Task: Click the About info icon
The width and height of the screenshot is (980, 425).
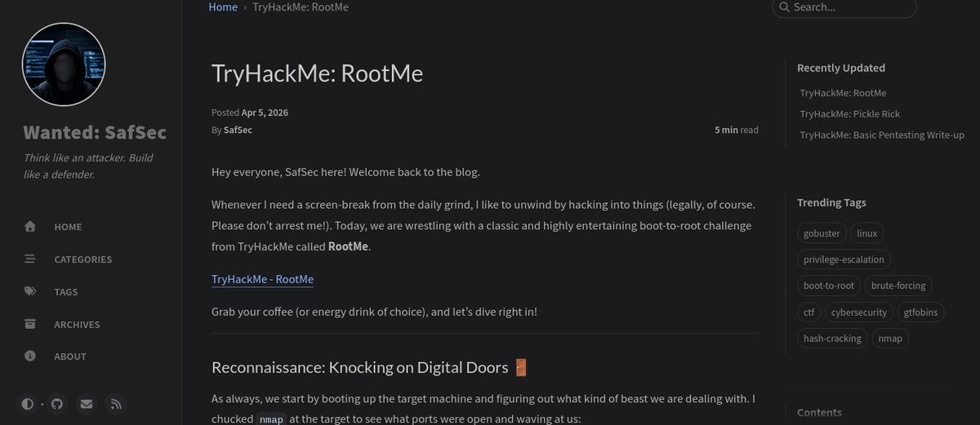Action: (x=30, y=356)
